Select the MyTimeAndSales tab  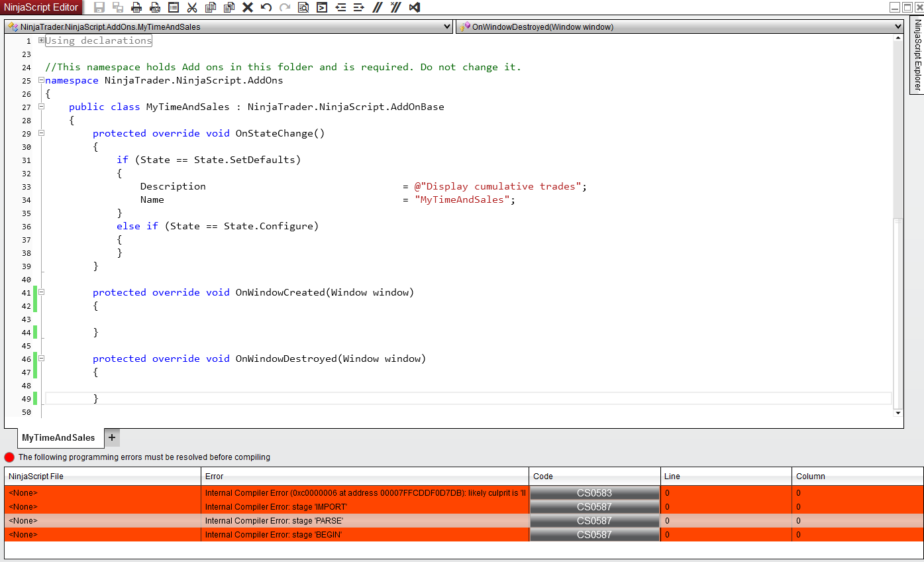[58, 437]
